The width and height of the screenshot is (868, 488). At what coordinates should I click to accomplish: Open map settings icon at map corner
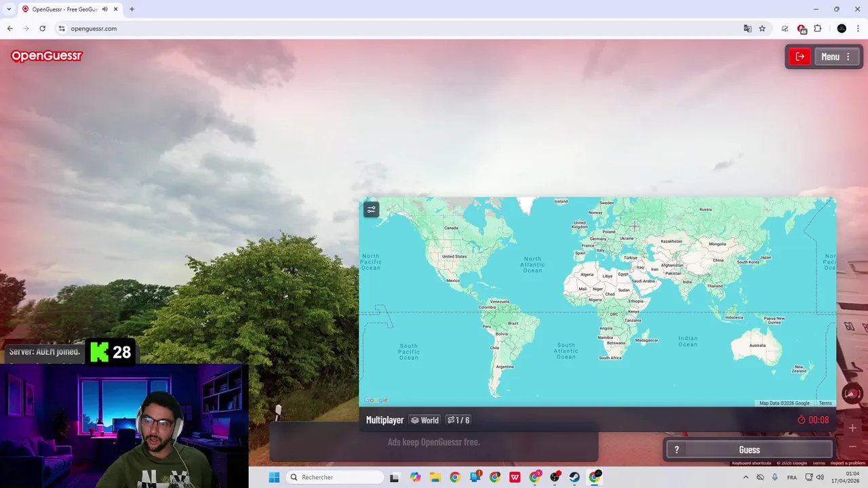pos(371,209)
